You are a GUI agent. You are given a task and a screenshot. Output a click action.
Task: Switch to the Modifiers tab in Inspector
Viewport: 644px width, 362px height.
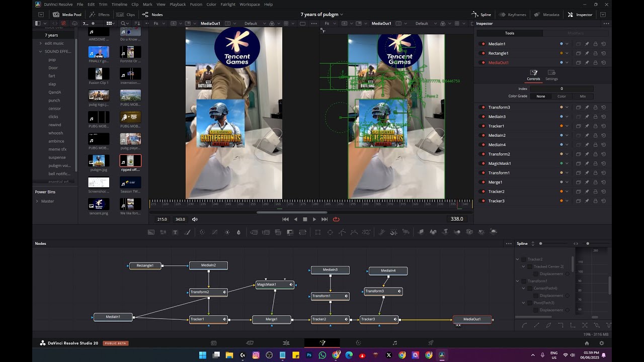coord(576,33)
